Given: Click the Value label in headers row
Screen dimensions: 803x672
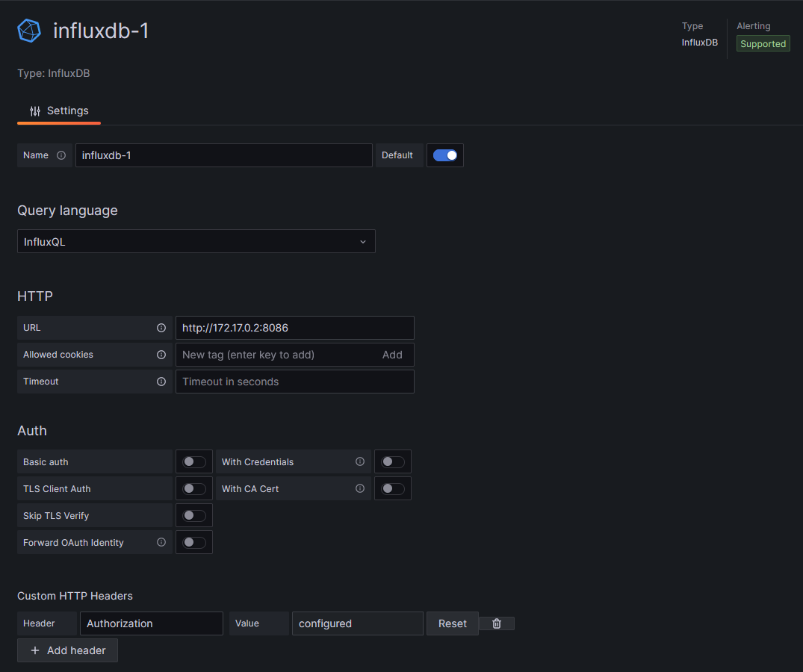Looking at the screenshot, I should (247, 623).
